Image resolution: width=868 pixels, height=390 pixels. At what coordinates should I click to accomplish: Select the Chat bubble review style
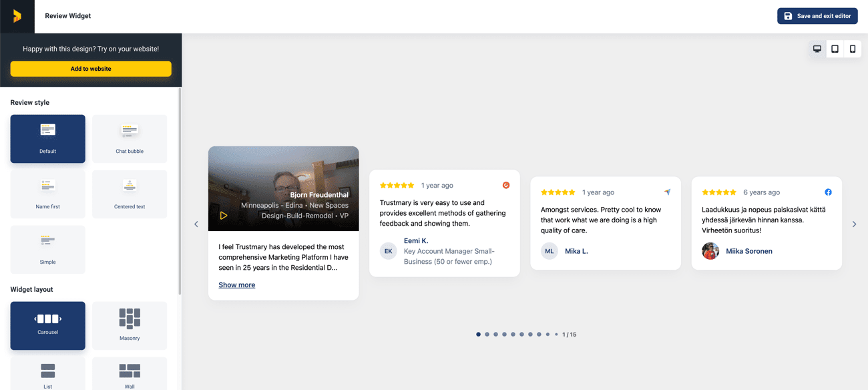(x=130, y=139)
